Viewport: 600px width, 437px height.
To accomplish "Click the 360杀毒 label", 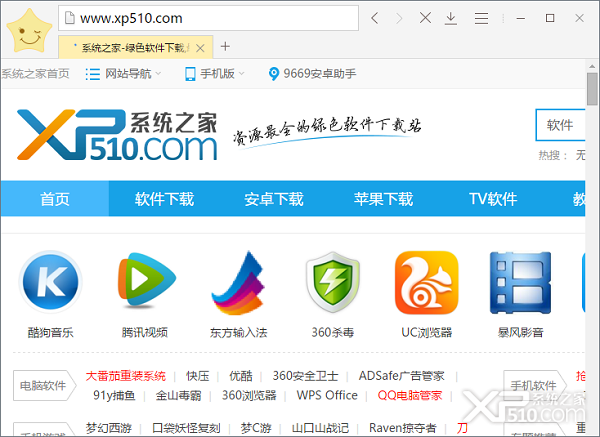I will [x=333, y=332].
